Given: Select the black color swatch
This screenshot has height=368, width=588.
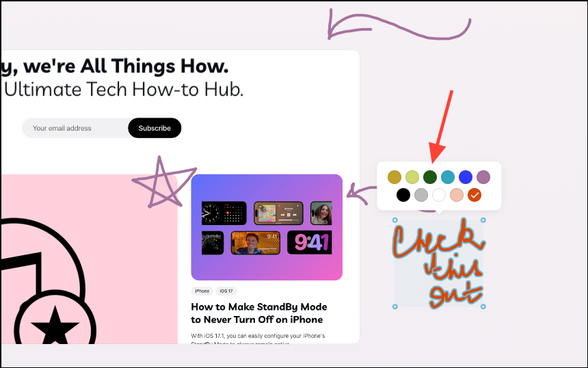Looking at the screenshot, I should tap(403, 195).
